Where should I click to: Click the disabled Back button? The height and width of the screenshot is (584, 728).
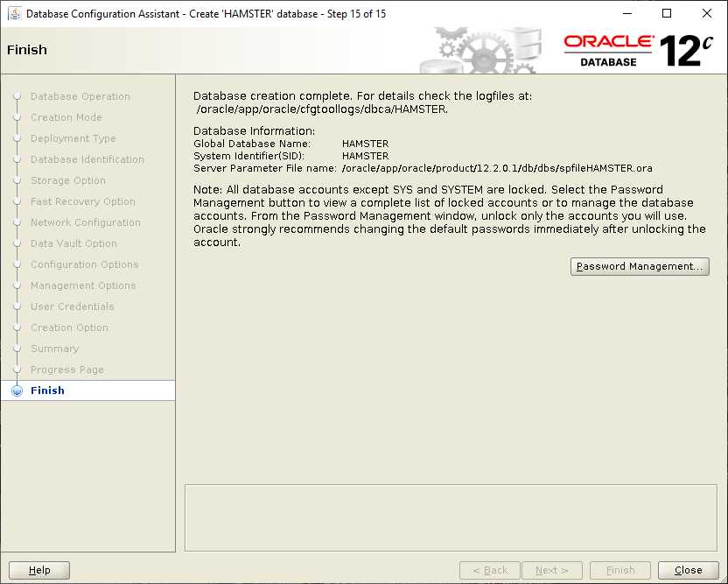click(490, 570)
